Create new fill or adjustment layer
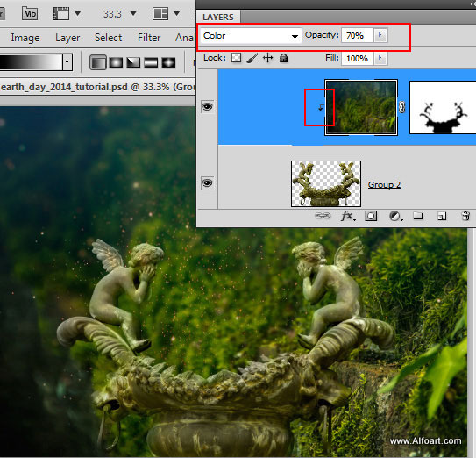 pyautogui.click(x=395, y=216)
